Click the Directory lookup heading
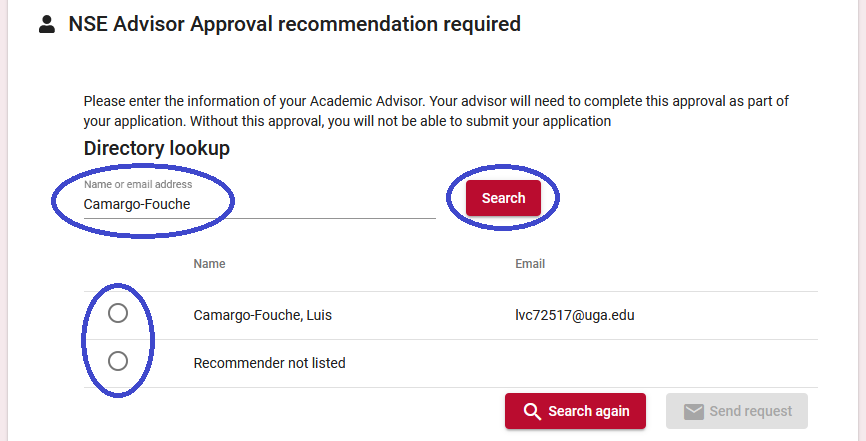The width and height of the screenshot is (866, 441). [156, 149]
